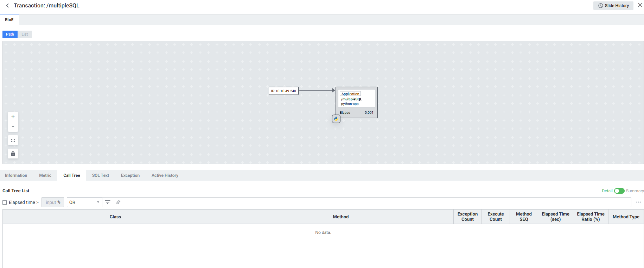This screenshot has width=644, height=268.
Task: Zoom out of the path diagram
Action: [13, 127]
